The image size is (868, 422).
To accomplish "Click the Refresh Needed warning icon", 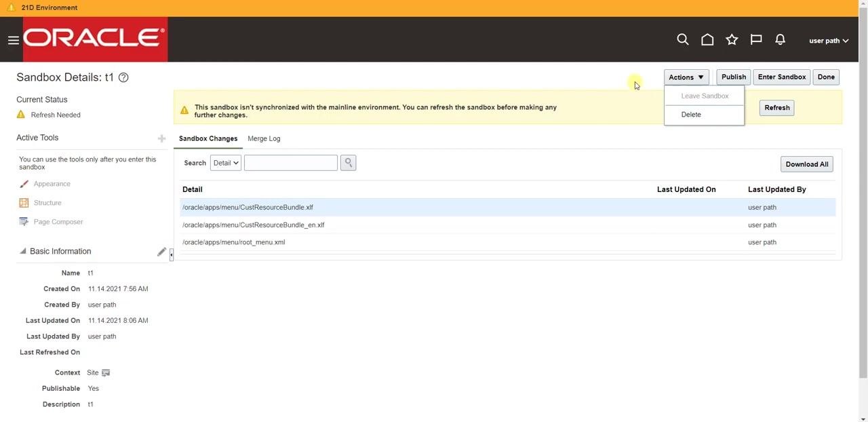I will point(21,115).
